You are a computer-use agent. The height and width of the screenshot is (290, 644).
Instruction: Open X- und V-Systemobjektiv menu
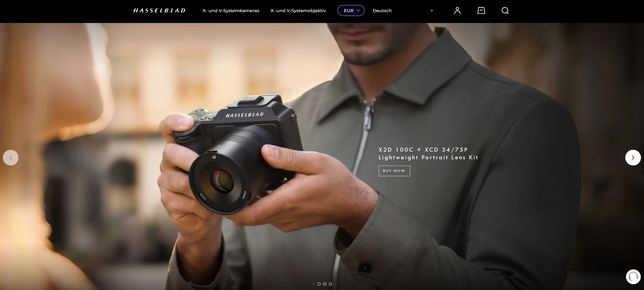[x=298, y=11]
